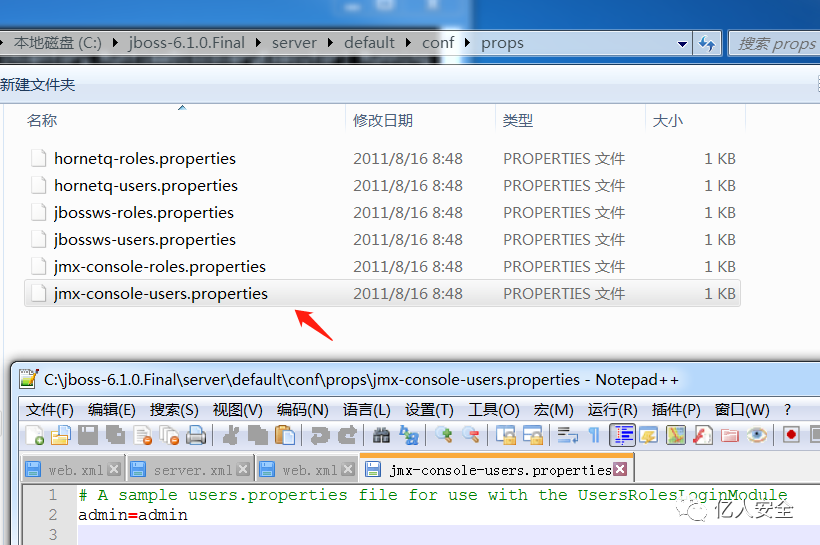Click the Copy toolbar icon
The image size is (820, 545).
coord(257,435)
